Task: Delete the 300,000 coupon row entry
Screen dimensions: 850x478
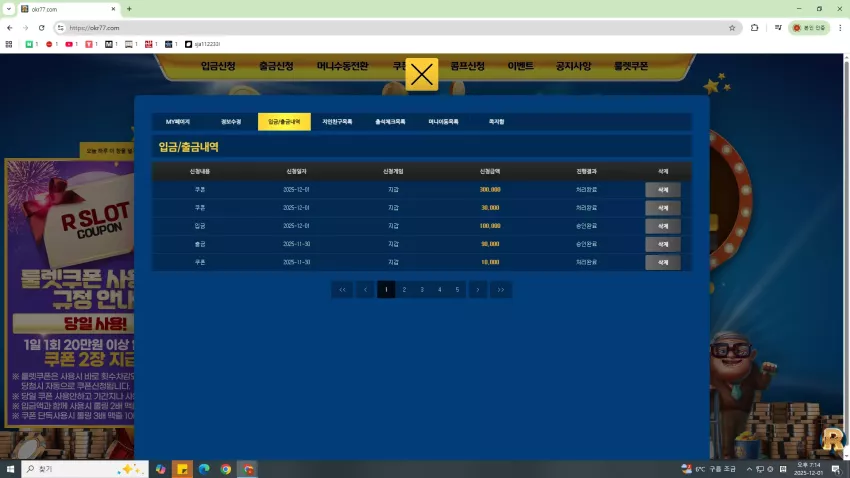Action: 662,190
